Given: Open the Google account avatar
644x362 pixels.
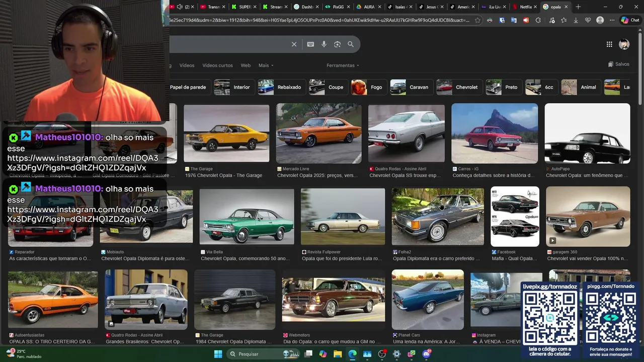Looking at the screenshot, I should pyautogui.click(x=624, y=44).
